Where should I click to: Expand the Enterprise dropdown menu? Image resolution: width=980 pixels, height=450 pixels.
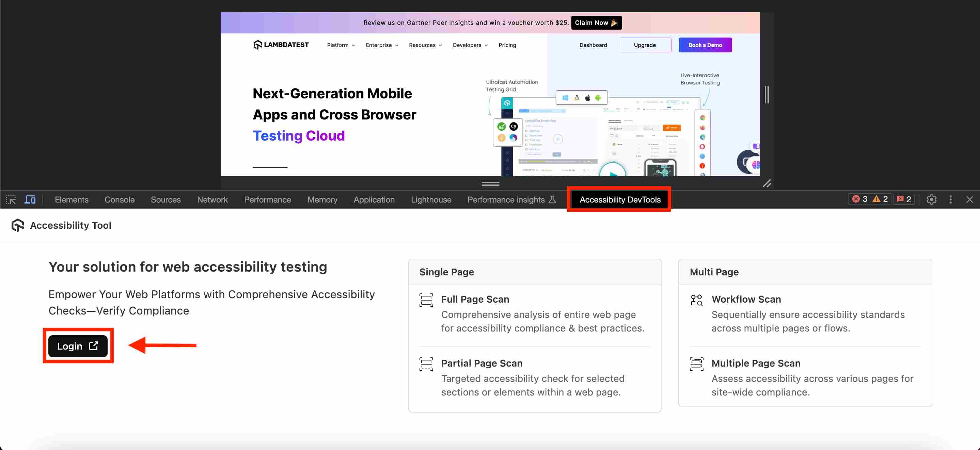(380, 44)
